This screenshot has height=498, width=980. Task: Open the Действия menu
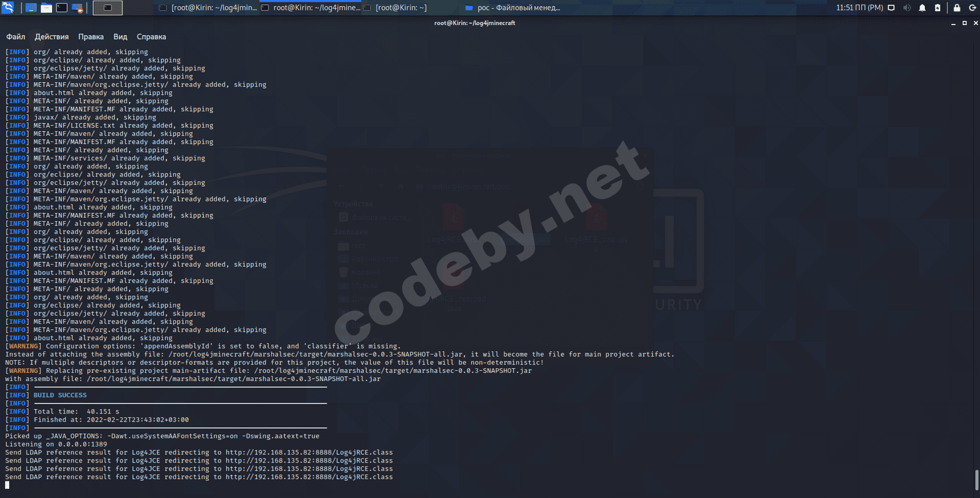[51, 37]
